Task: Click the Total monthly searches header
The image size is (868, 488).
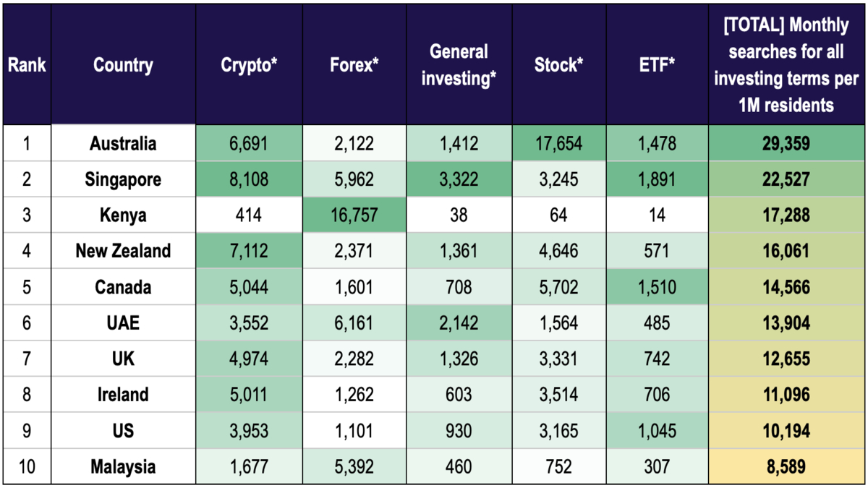Action: 786,65
